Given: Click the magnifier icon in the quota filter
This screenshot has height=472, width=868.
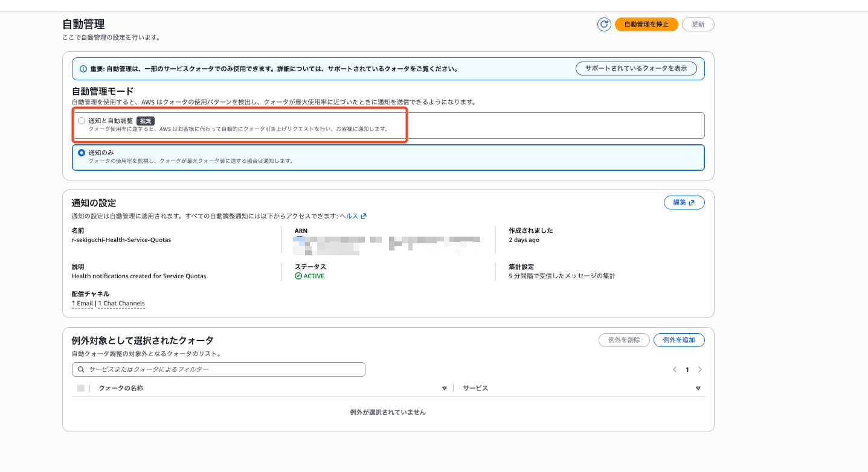Looking at the screenshot, I should click(x=81, y=369).
